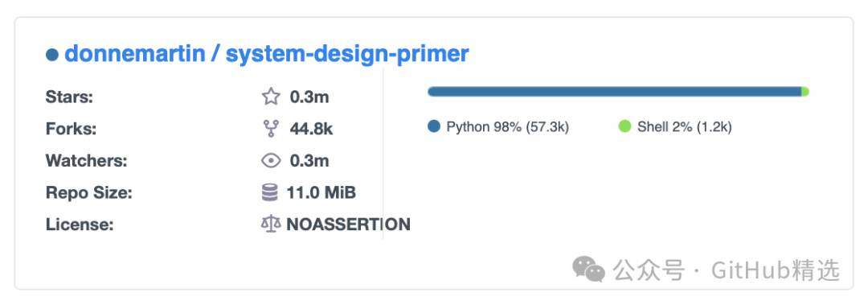
Task: Click the Stars: label
Action: [x=69, y=97]
